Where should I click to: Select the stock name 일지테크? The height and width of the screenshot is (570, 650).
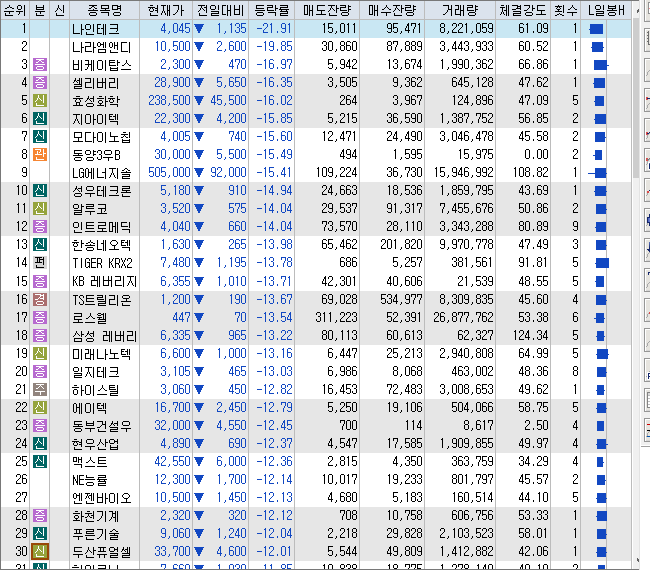pyautogui.click(x=96, y=371)
